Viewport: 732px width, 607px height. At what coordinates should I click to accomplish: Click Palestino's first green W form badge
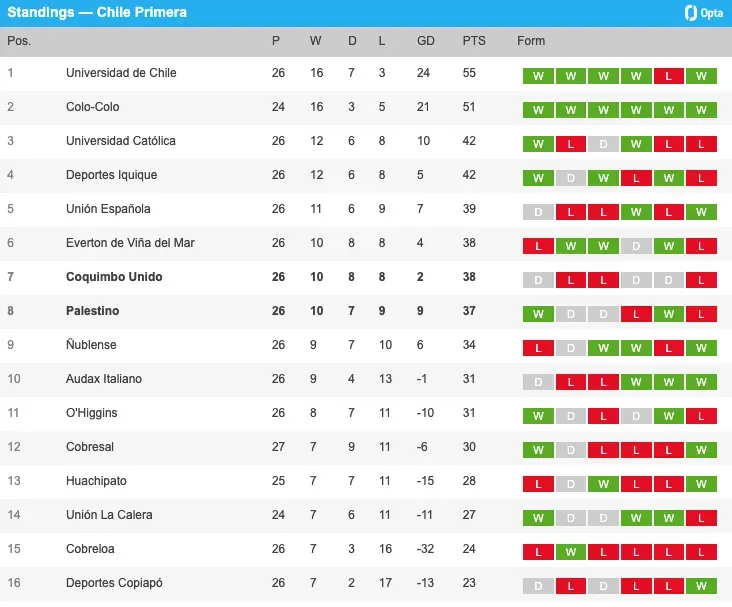538,314
